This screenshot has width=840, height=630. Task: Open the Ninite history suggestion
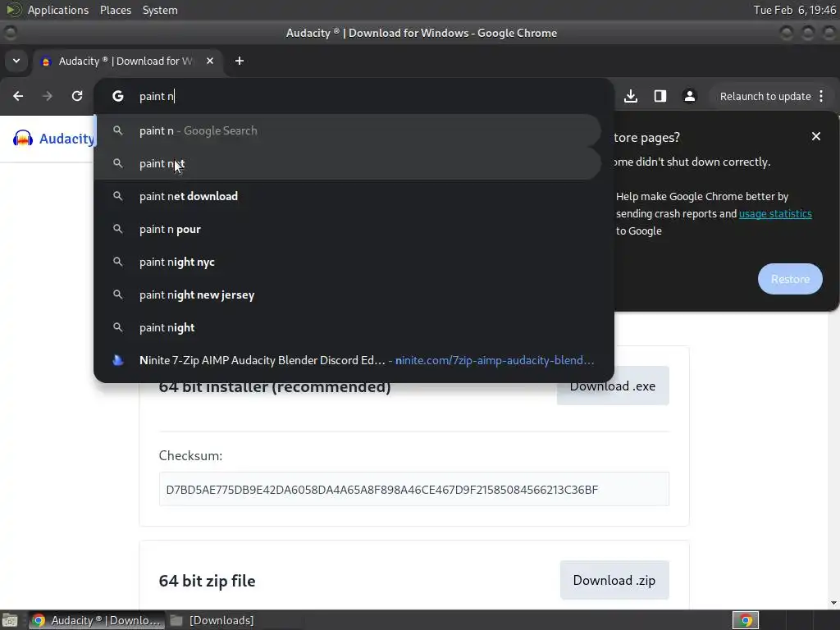click(x=347, y=360)
